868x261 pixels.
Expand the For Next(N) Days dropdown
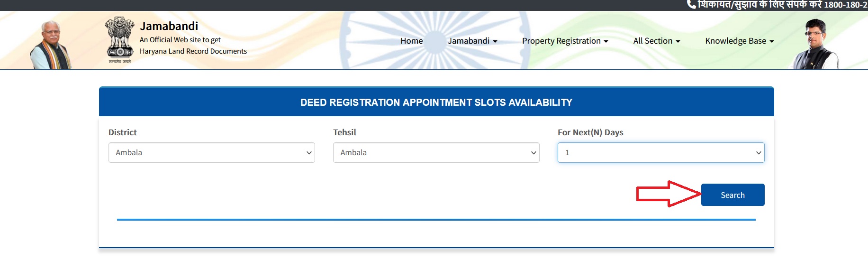coord(660,153)
